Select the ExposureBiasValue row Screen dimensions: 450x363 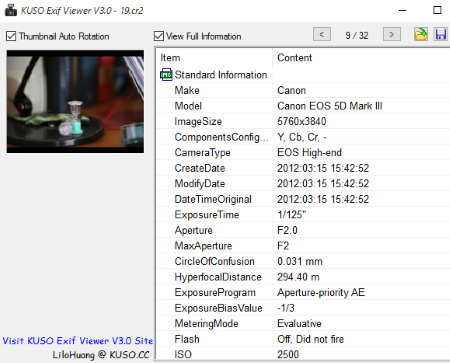[303, 308]
